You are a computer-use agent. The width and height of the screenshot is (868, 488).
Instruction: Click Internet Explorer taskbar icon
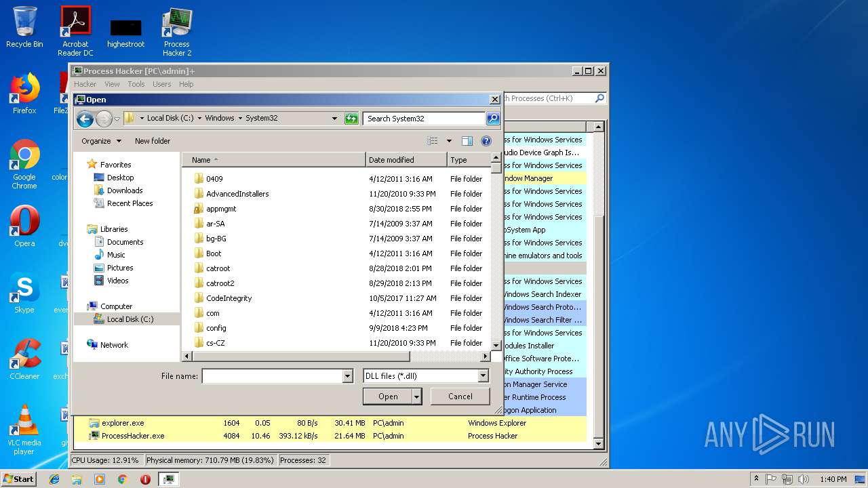[54, 479]
